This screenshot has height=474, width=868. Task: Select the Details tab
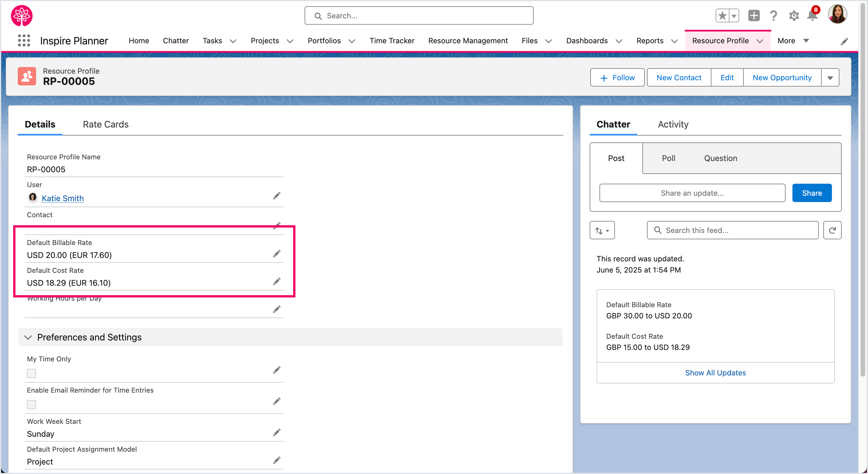pyautogui.click(x=40, y=124)
